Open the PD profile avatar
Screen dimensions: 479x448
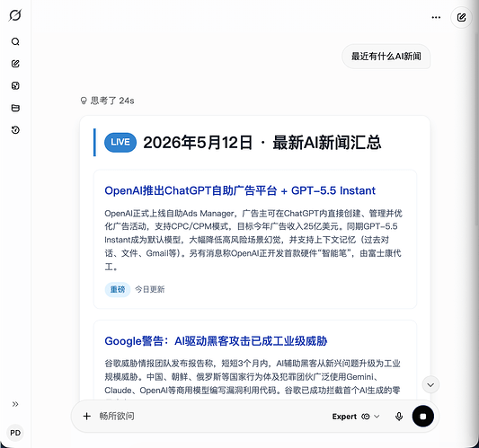tap(15, 433)
